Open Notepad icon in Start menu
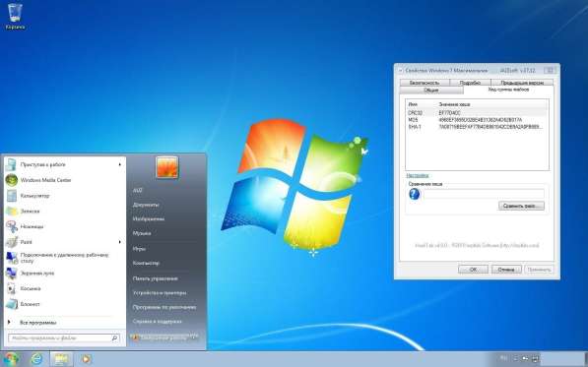 (11, 304)
